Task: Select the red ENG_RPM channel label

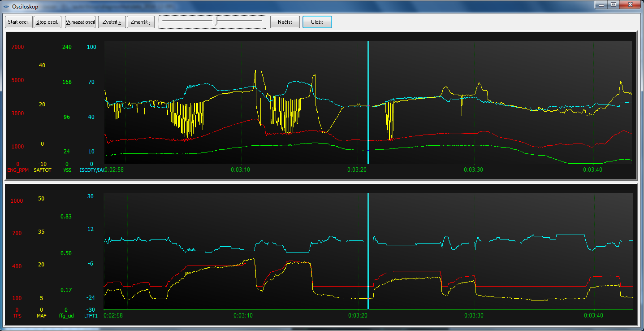Action: [x=17, y=170]
